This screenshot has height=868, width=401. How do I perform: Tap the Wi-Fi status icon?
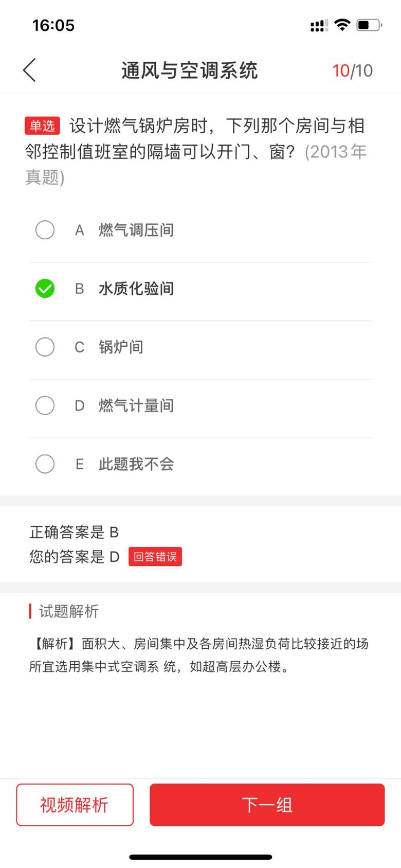point(342,25)
